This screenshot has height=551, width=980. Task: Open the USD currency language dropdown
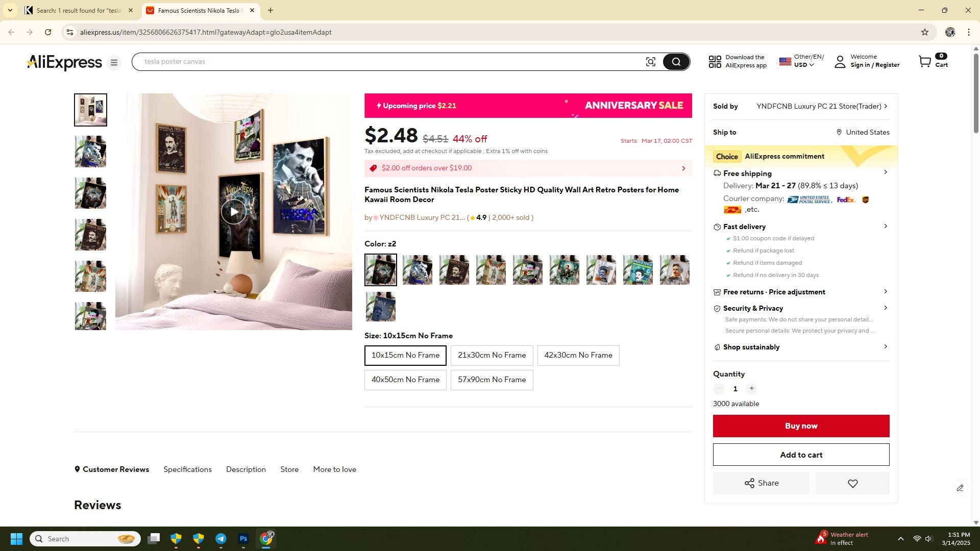(801, 61)
